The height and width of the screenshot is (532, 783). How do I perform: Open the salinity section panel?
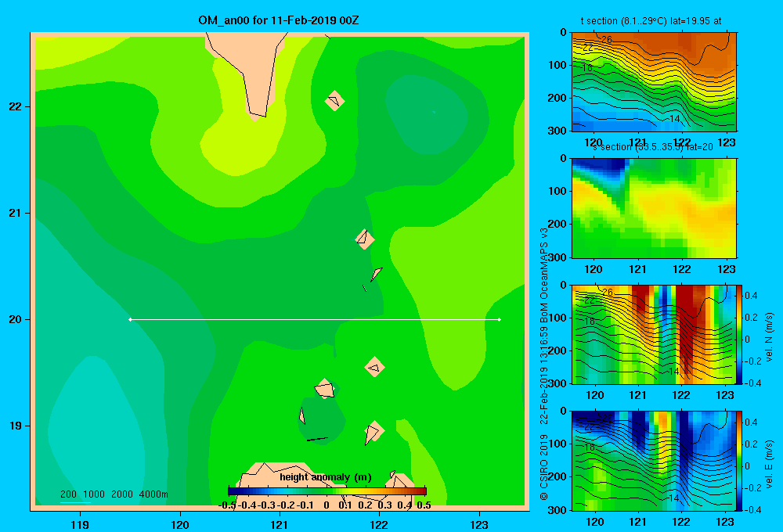pyautogui.click(x=654, y=208)
